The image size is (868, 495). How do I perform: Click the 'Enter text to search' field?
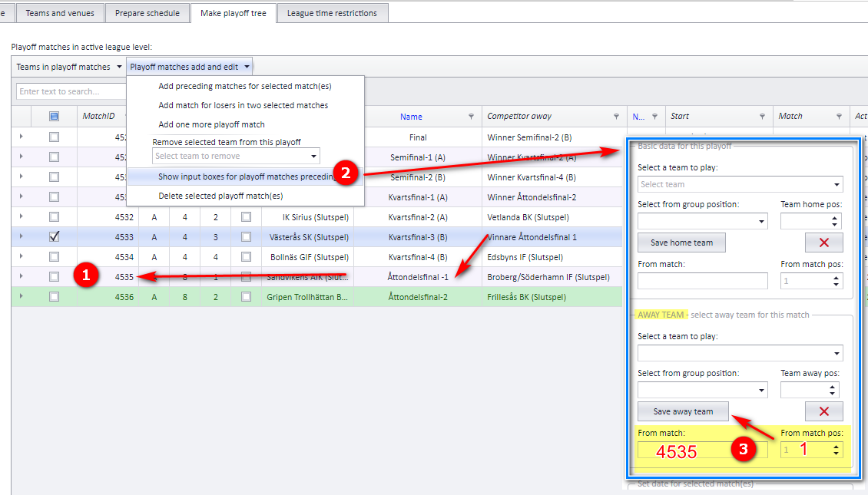[x=71, y=91]
